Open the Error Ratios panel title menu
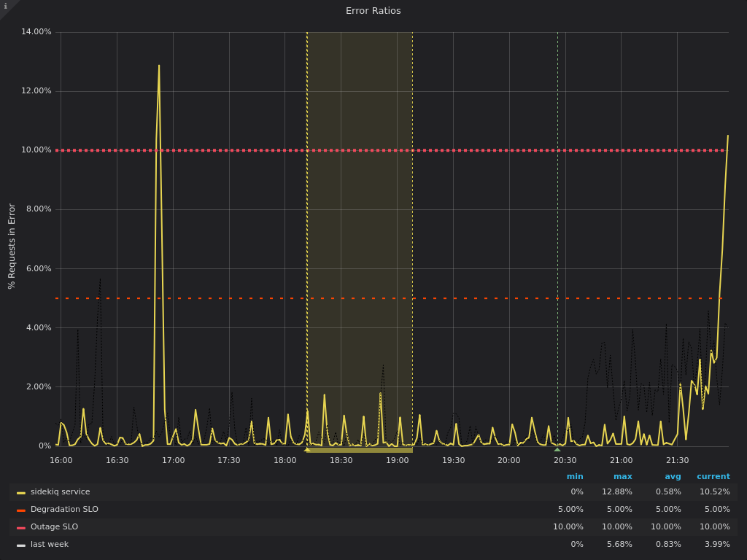 click(373, 11)
